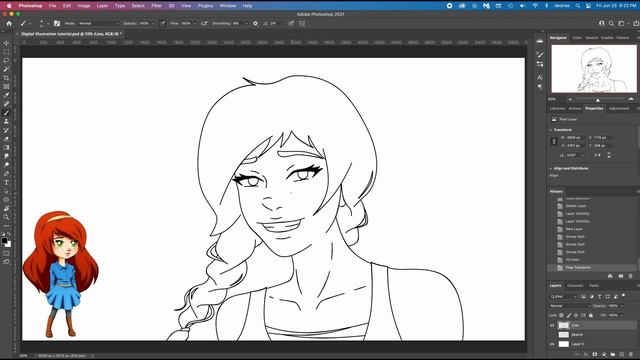
Task: Open the Opacity dropdown in options bar
Action: tap(153, 23)
